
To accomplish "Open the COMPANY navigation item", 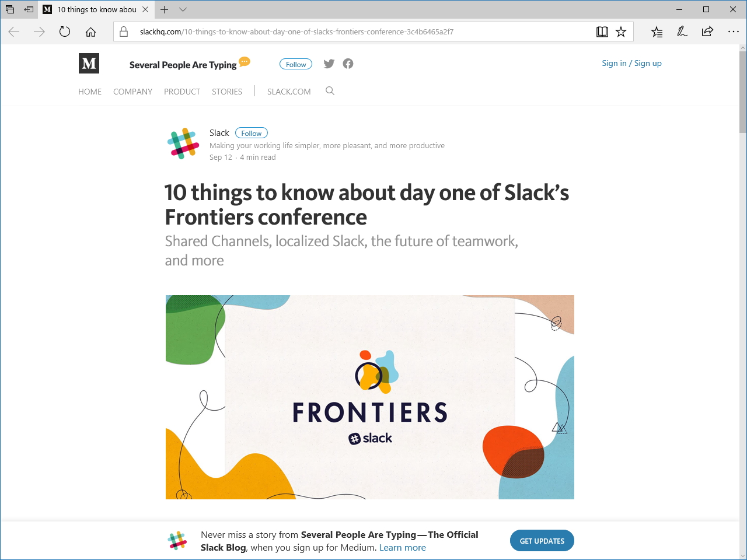I will coord(132,92).
